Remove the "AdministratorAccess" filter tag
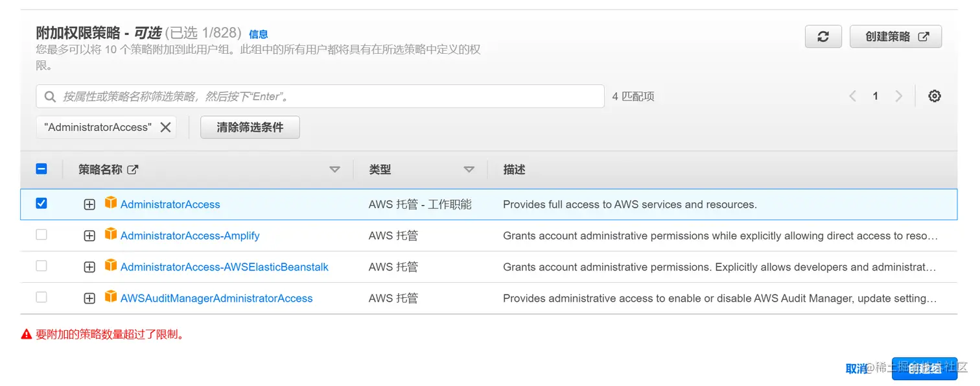 click(165, 127)
